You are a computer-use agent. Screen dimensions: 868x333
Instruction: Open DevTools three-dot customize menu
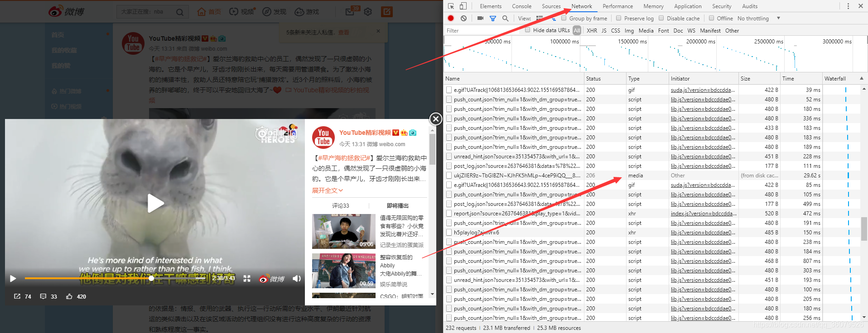coord(848,6)
